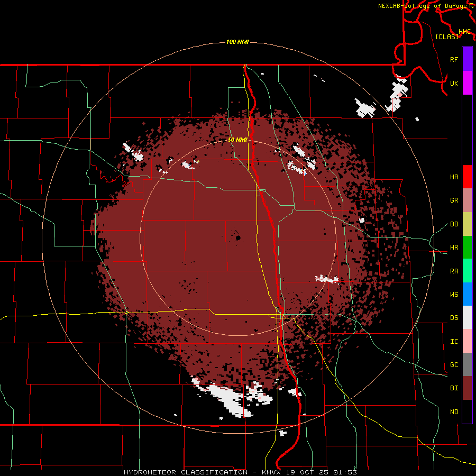Image resolution: width=476 pixels, height=476 pixels.
Task: Click the HA legend label
Action: click(x=454, y=177)
